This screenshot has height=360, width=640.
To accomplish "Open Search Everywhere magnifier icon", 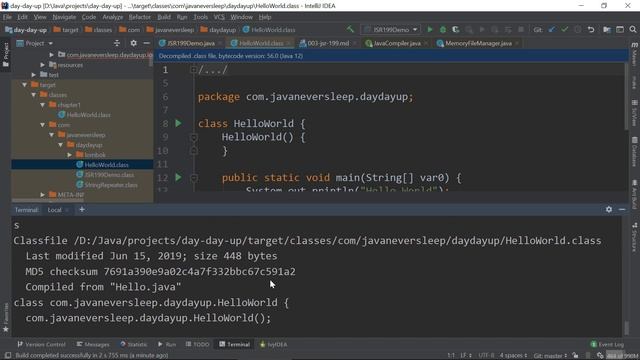I will 633,29.
